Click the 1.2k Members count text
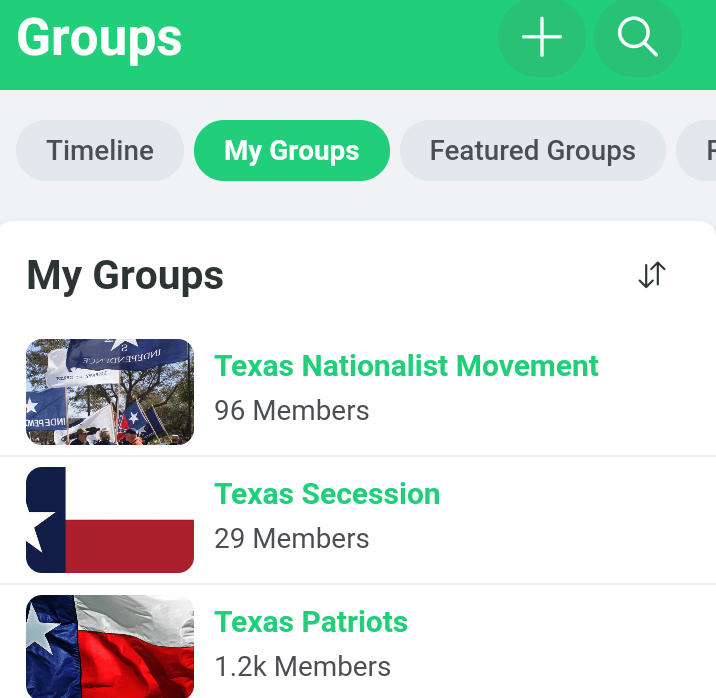Image resolution: width=716 pixels, height=698 pixels. (302, 667)
